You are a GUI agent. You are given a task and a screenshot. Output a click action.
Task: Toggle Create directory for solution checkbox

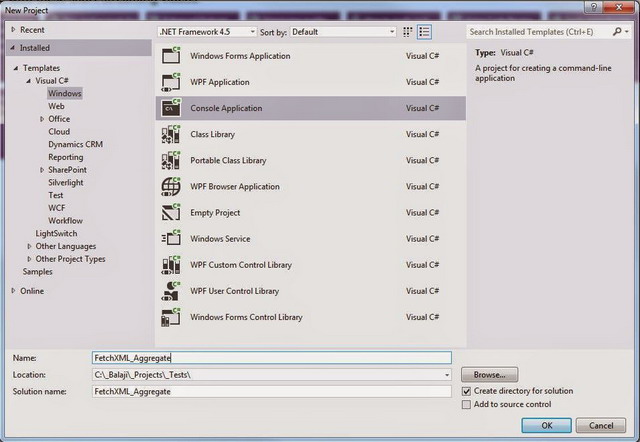click(x=466, y=391)
